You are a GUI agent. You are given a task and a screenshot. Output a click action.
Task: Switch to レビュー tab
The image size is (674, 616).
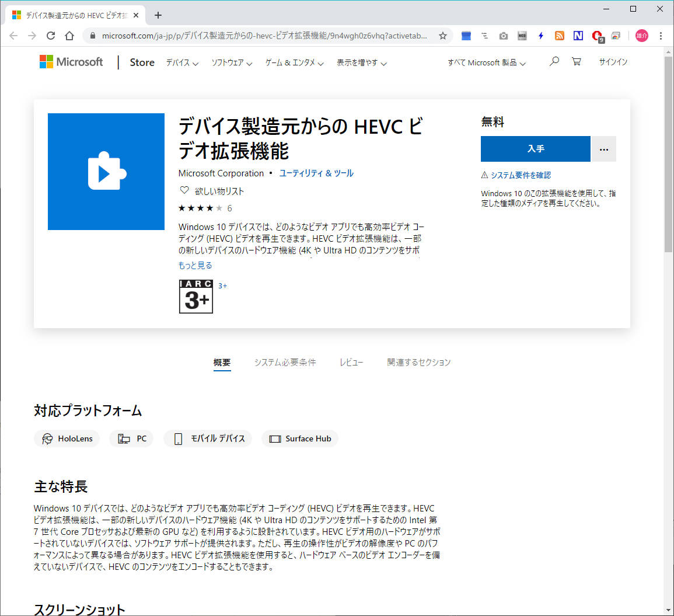352,362
